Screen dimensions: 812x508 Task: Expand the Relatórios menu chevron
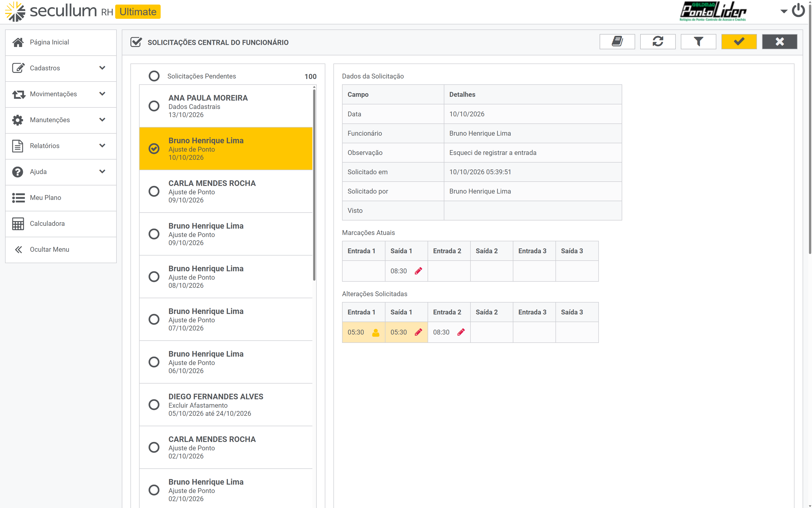[102, 146]
